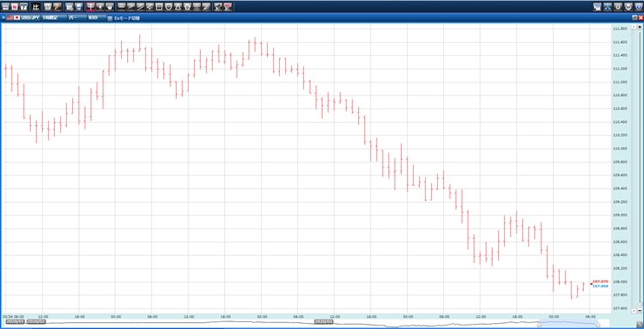
Task: Open the chart comparison 比 tool
Action: tap(36, 7)
